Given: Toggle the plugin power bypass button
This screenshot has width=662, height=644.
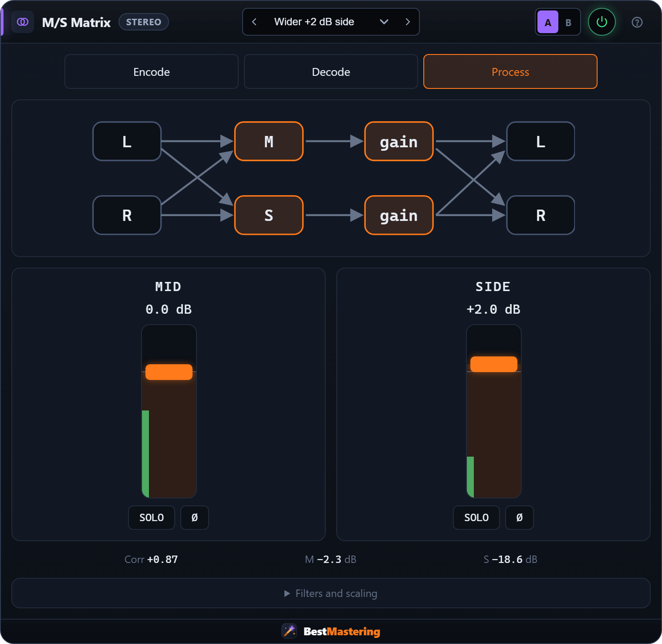Looking at the screenshot, I should click(x=602, y=22).
